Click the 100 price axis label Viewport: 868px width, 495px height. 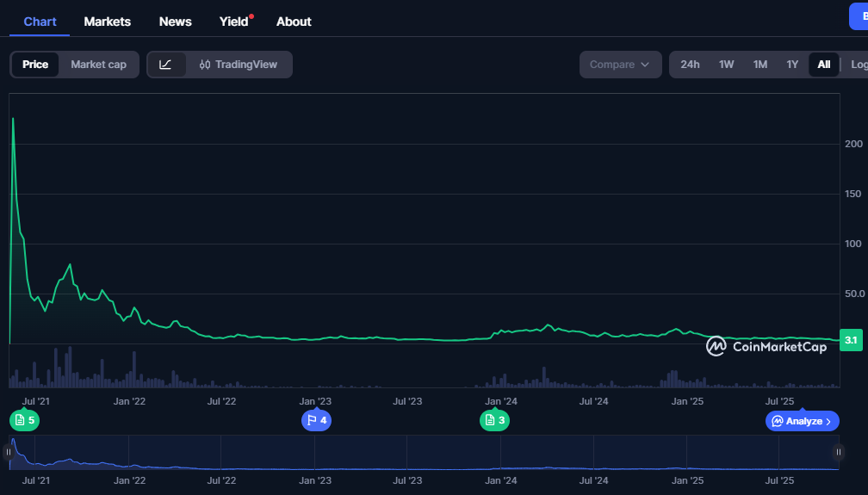tap(853, 244)
